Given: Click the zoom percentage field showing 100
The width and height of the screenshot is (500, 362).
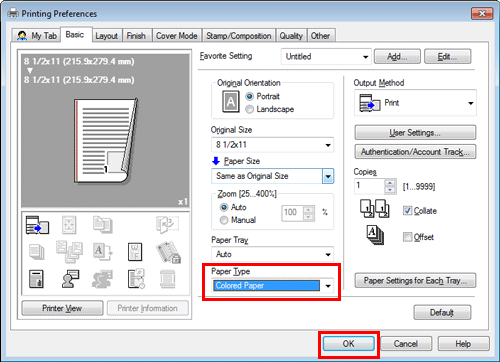Looking at the screenshot, I should coord(293,212).
